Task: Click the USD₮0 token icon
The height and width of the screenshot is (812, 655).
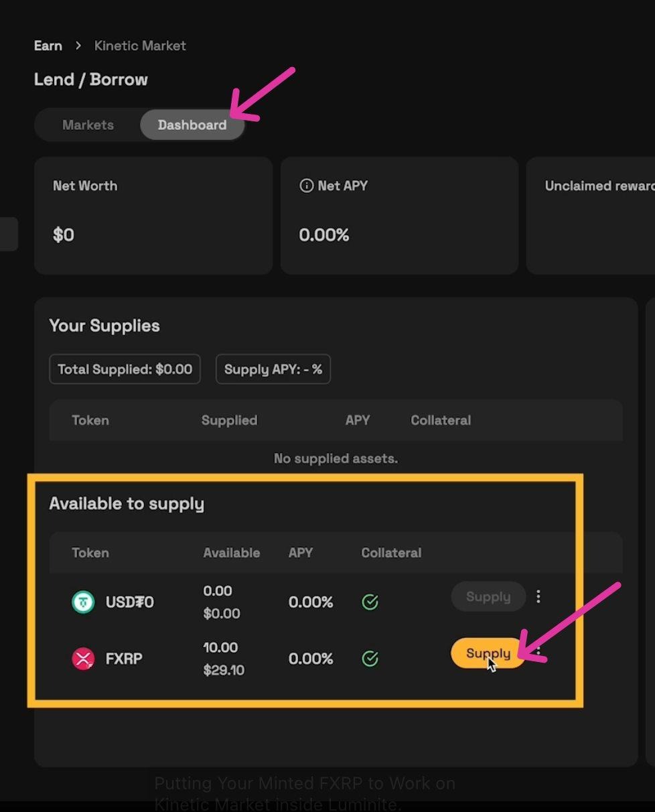Action: [x=83, y=602]
